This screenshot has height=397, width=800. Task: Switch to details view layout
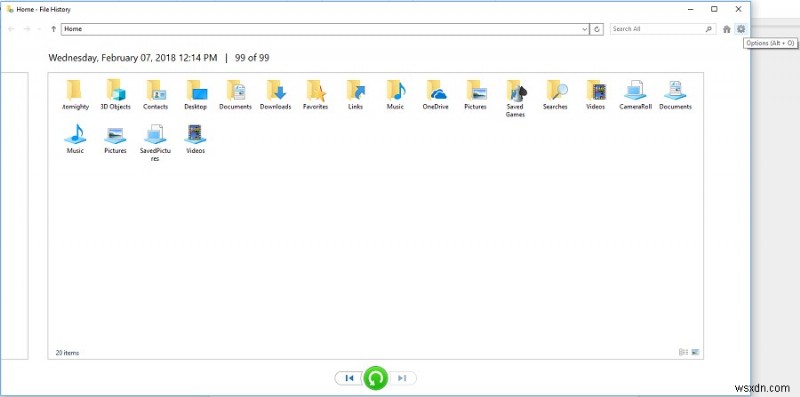coord(683,352)
